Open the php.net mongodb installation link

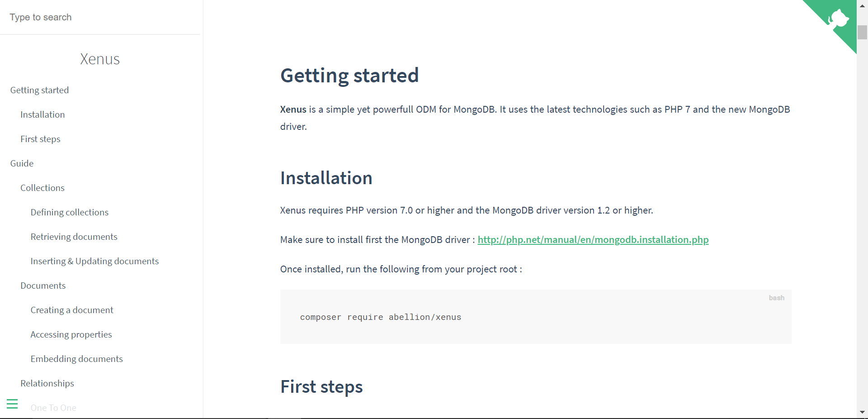[x=593, y=240]
